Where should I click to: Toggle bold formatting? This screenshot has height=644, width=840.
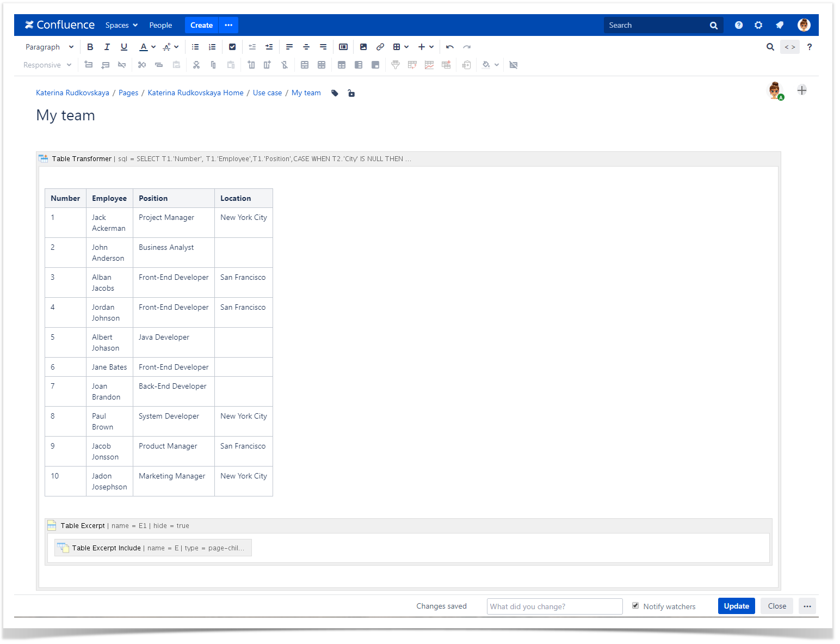(90, 47)
